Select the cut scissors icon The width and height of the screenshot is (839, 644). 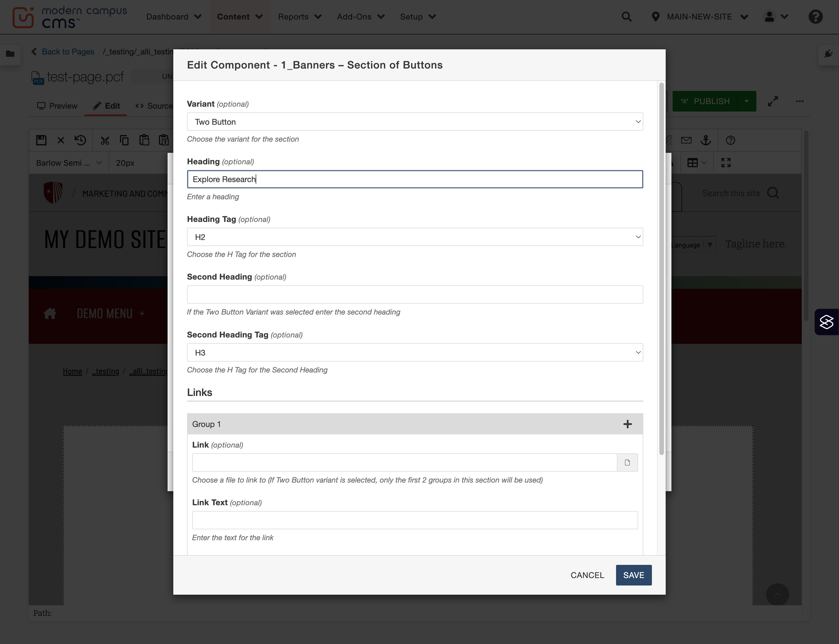click(105, 140)
